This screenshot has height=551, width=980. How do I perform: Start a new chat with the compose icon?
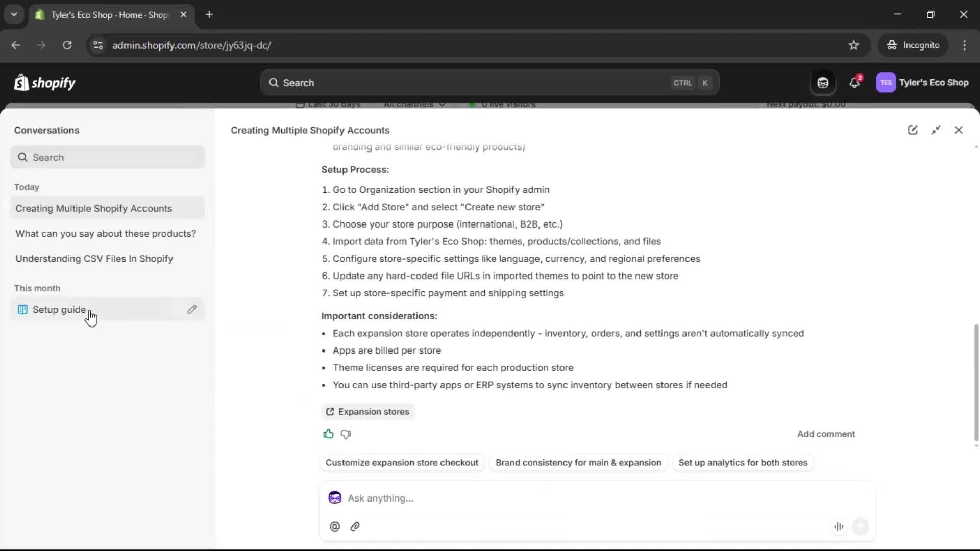913,130
